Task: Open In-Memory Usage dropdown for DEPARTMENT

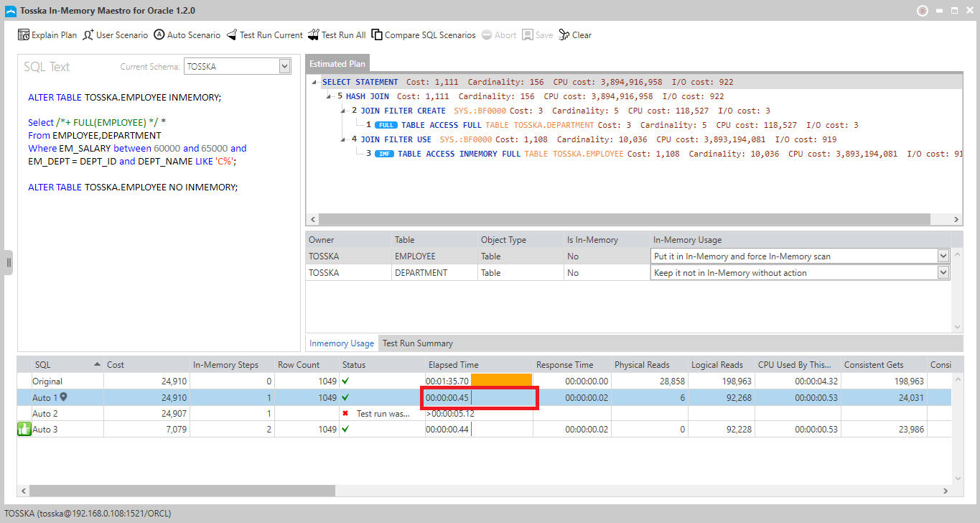Action: 943,272
